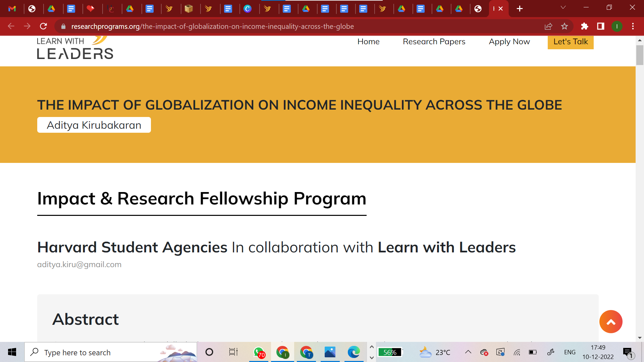The width and height of the screenshot is (644, 362).
Task: Open the Gmail tab
Action: click(12, 9)
